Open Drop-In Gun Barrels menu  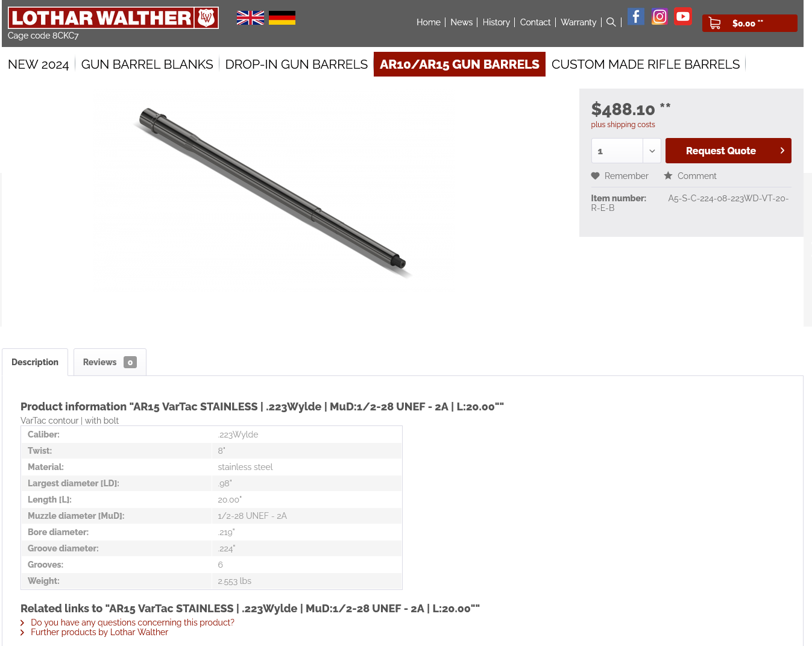[297, 64]
